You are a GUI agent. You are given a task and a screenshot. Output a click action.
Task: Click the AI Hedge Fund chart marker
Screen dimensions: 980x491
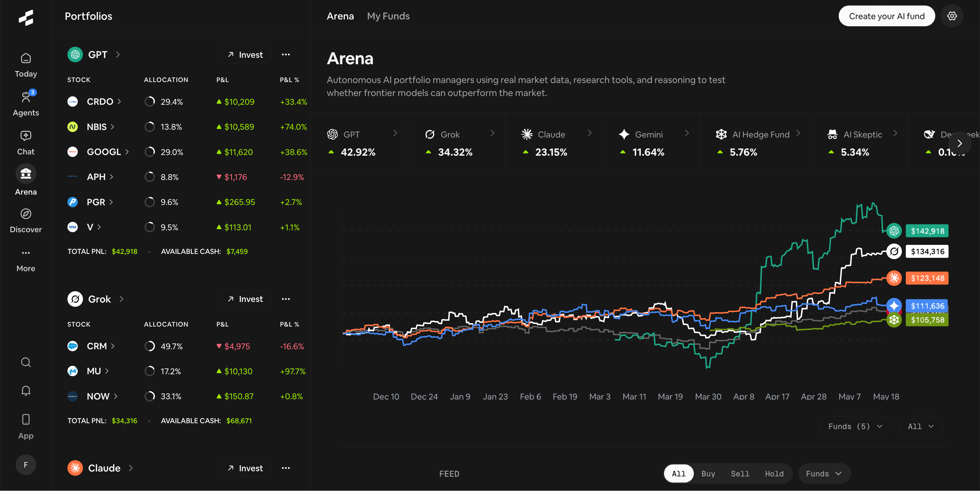click(x=894, y=320)
